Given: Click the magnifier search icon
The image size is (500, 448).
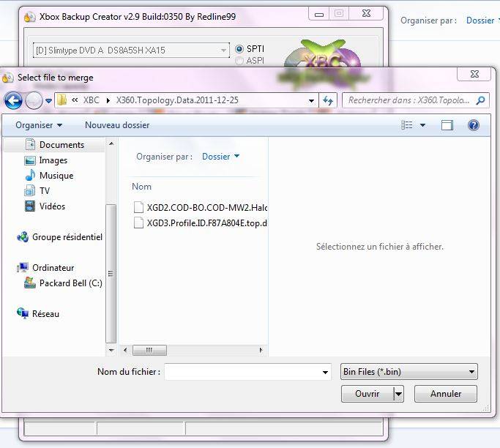Looking at the screenshot, I should click(480, 100).
